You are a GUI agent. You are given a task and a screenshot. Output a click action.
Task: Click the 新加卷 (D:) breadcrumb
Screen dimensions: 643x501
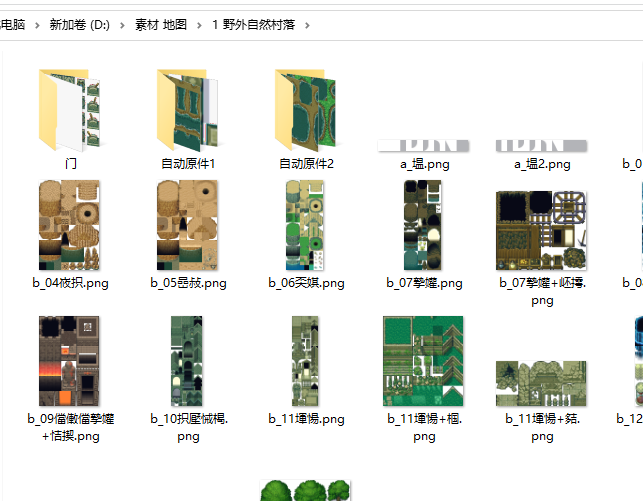[80, 25]
